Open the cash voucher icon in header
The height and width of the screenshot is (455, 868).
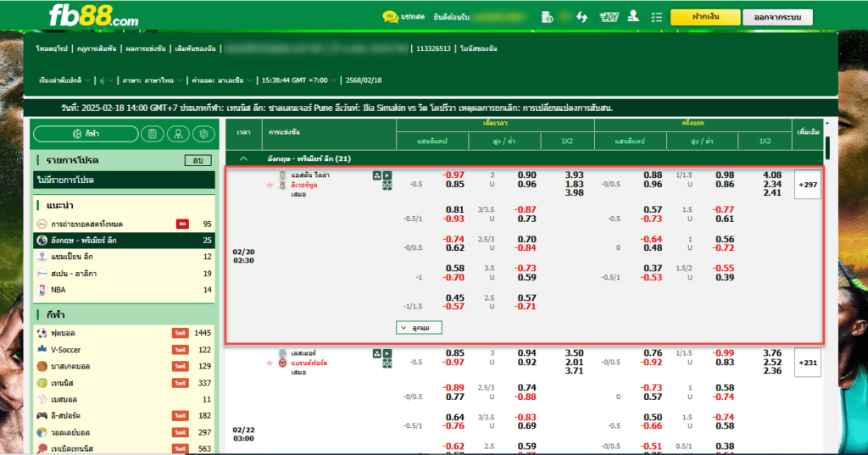(609, 17)
